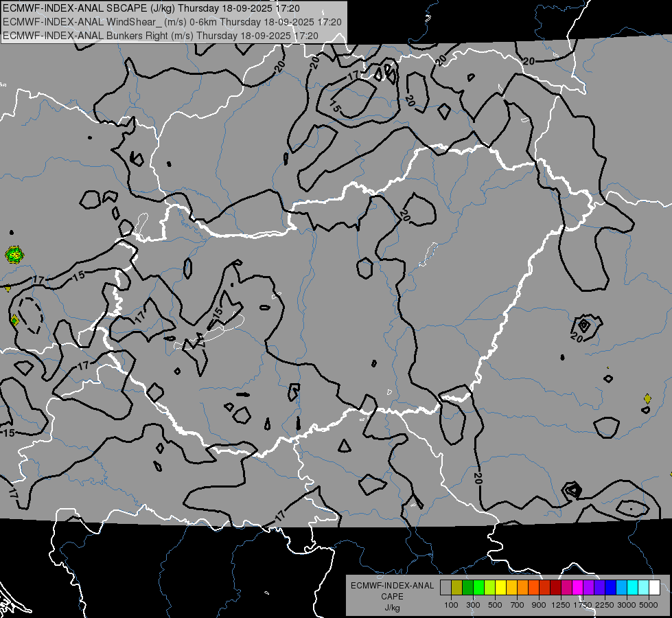Image resolution: width=672 pixels, height=618 pixels.
Task: Click the 900 legend scale value
Action: (539, 605)
